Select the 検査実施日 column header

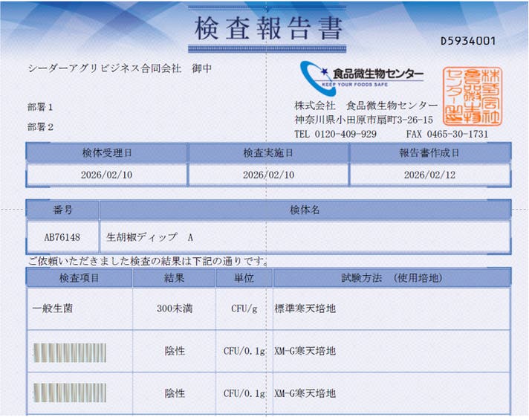click(x=268, y=152)
